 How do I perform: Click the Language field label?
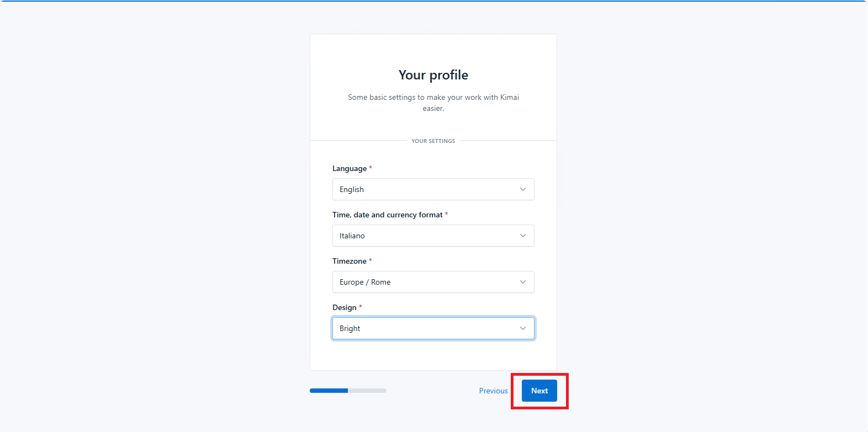349,168
